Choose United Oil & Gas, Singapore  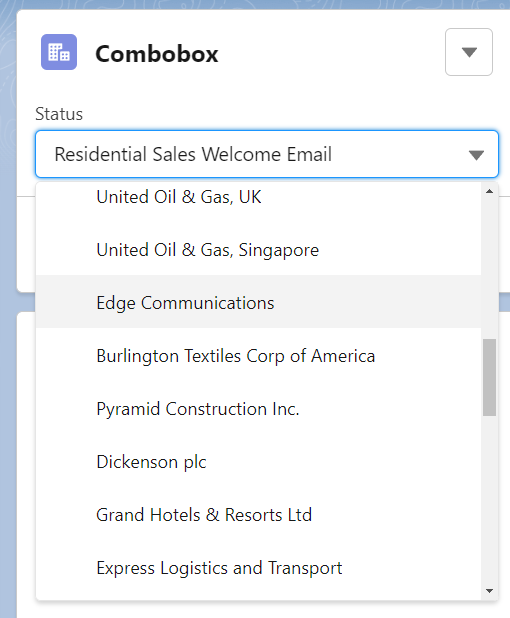[x=259, y=249]
